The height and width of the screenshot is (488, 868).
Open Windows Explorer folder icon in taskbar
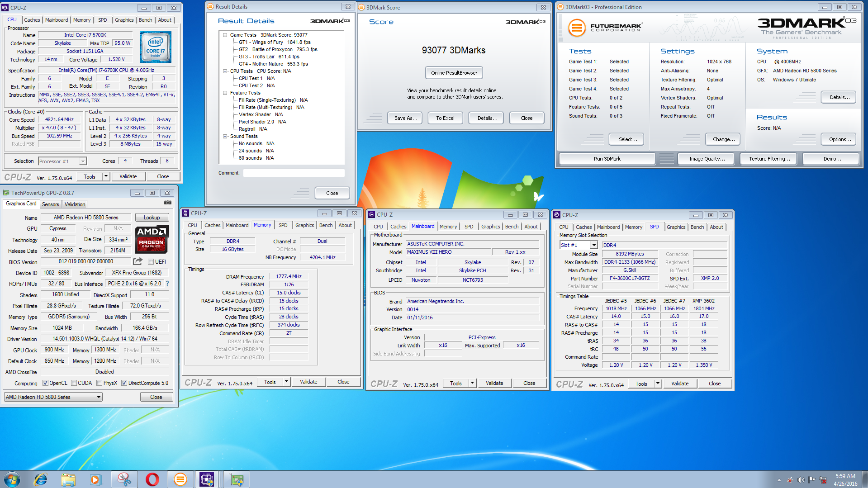68,479
